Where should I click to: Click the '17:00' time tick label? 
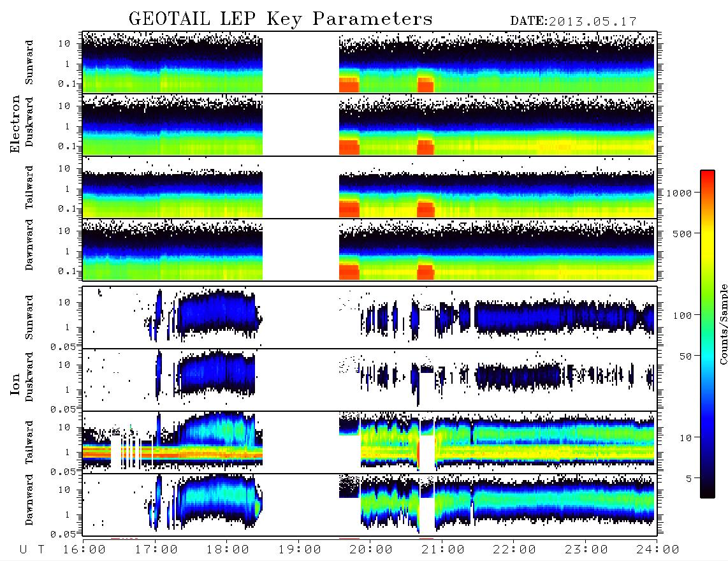tap(156, 550)
